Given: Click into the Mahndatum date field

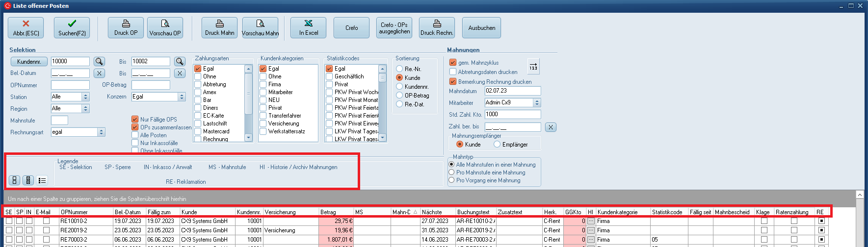Looking at the screenshot, I should click(512, 91).
